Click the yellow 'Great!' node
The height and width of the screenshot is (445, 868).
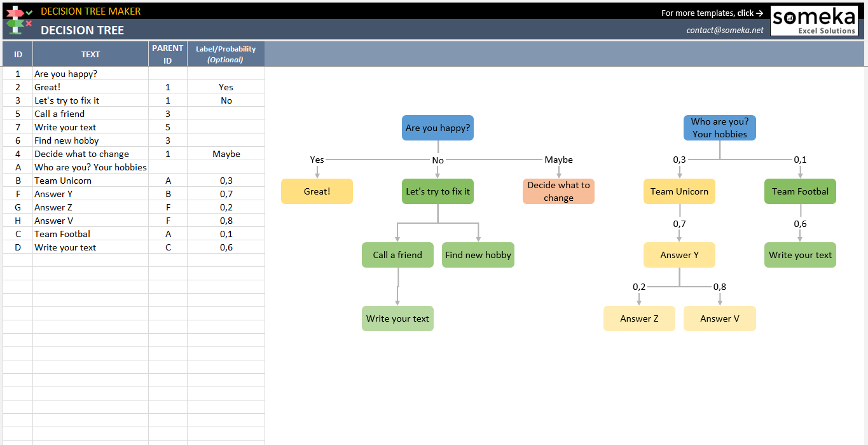[x=317, y=191]
